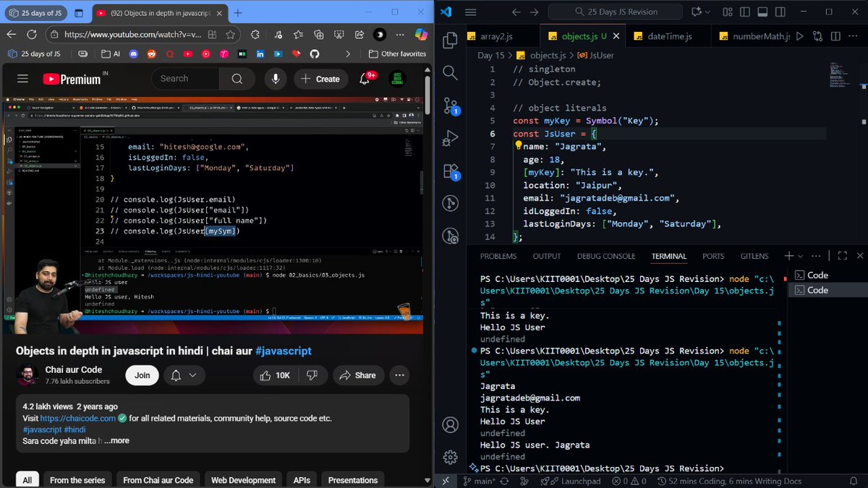
Task: Open the Manage gear in VS Code
Action: click(x=450, y=457)
